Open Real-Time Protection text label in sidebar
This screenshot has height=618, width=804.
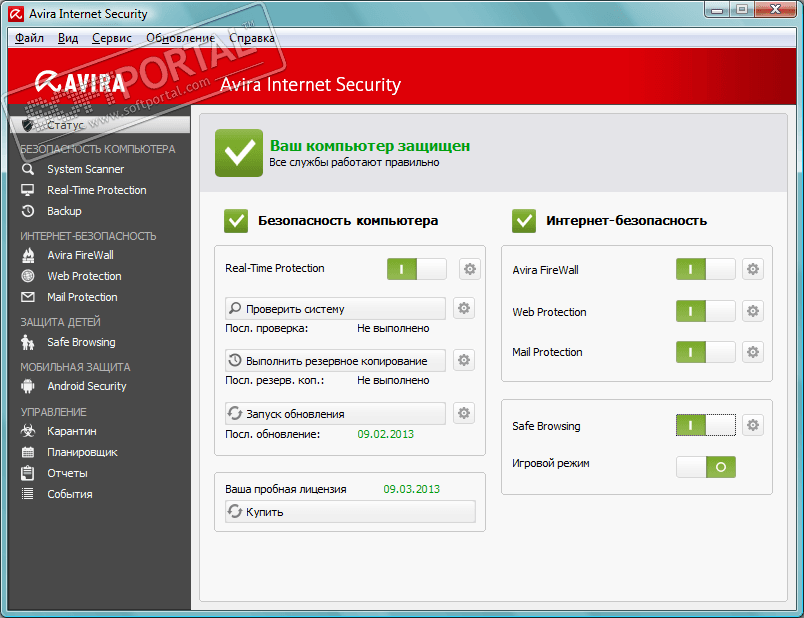pos(97,190)
